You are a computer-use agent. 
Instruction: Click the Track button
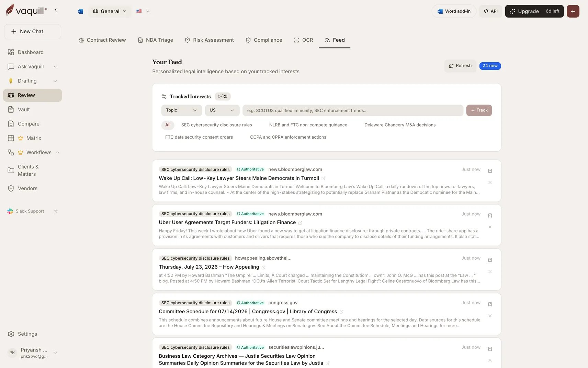(x=479, y=110)
